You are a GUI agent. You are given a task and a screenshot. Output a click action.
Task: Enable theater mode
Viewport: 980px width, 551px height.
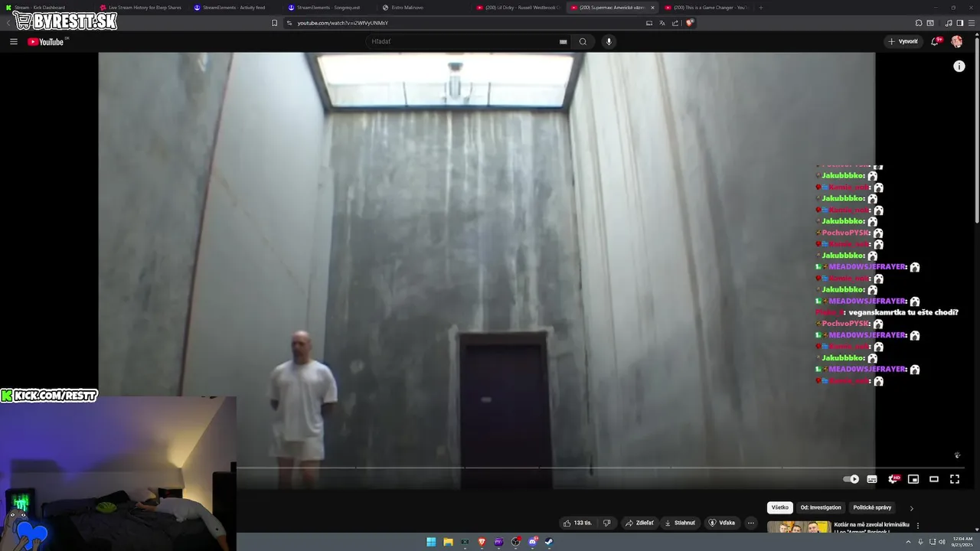coord(934,479)
